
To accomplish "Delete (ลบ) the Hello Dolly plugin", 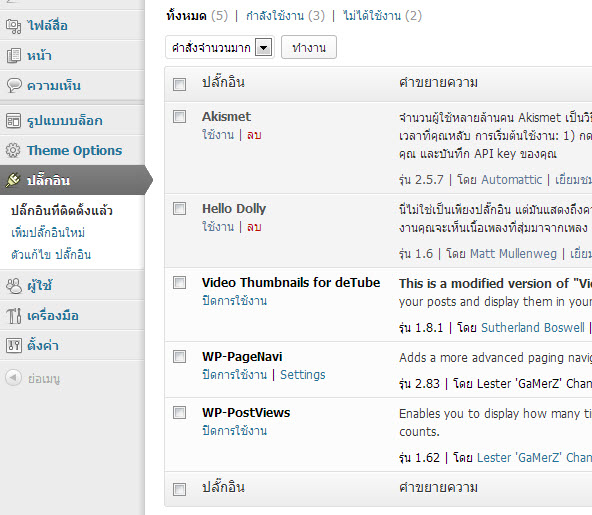I will click(254, 227).
